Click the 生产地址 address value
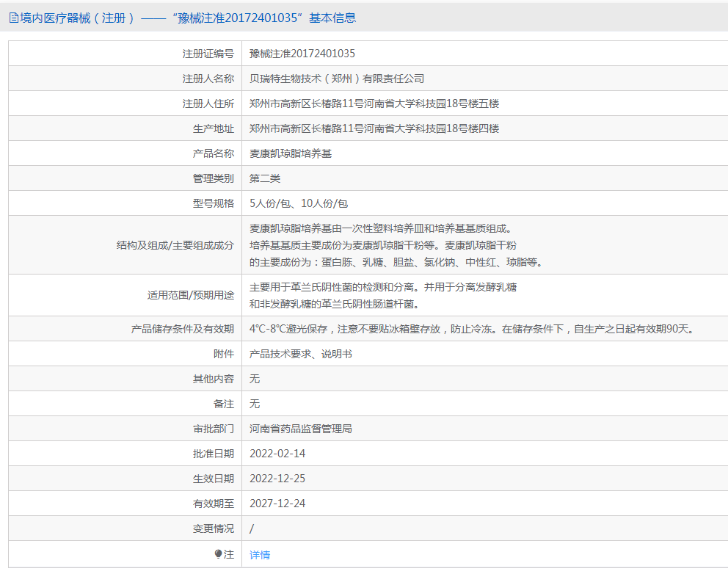 point(374,128)
